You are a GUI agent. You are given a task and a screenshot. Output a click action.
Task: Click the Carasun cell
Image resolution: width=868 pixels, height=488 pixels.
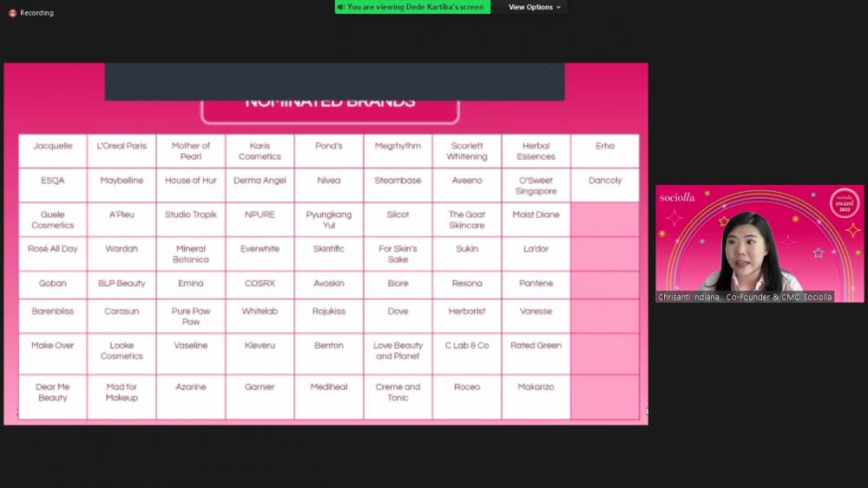tap(122, 317)
